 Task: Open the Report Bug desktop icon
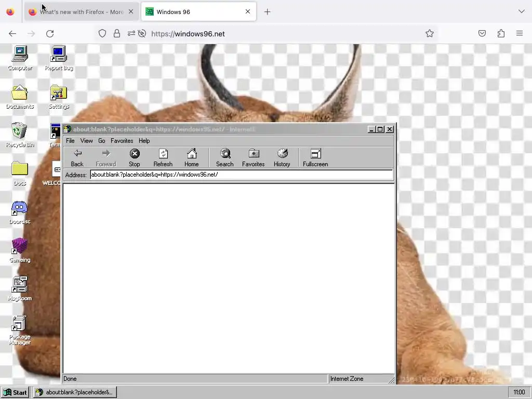point(59,58)
